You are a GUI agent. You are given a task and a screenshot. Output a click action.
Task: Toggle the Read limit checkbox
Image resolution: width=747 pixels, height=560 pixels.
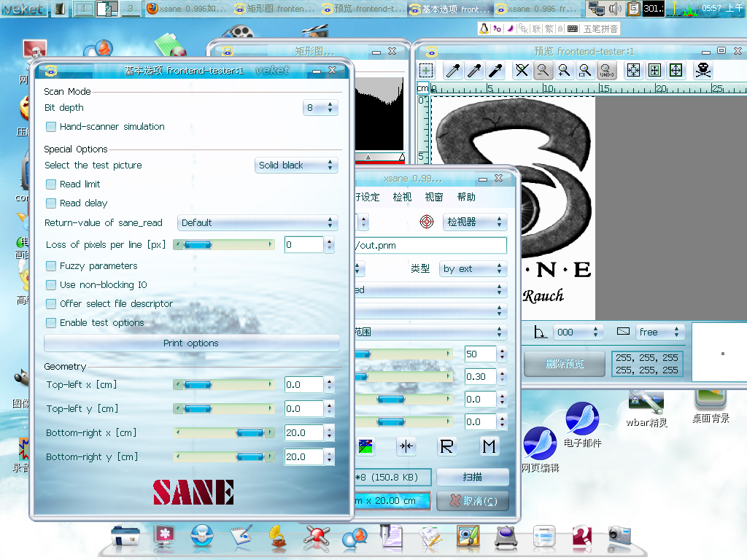point(51,184)
